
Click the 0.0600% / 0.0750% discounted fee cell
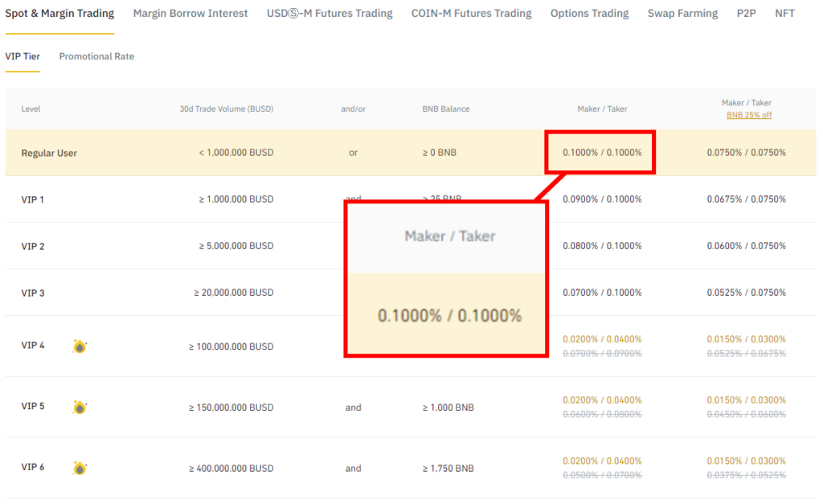pos(747,246)
